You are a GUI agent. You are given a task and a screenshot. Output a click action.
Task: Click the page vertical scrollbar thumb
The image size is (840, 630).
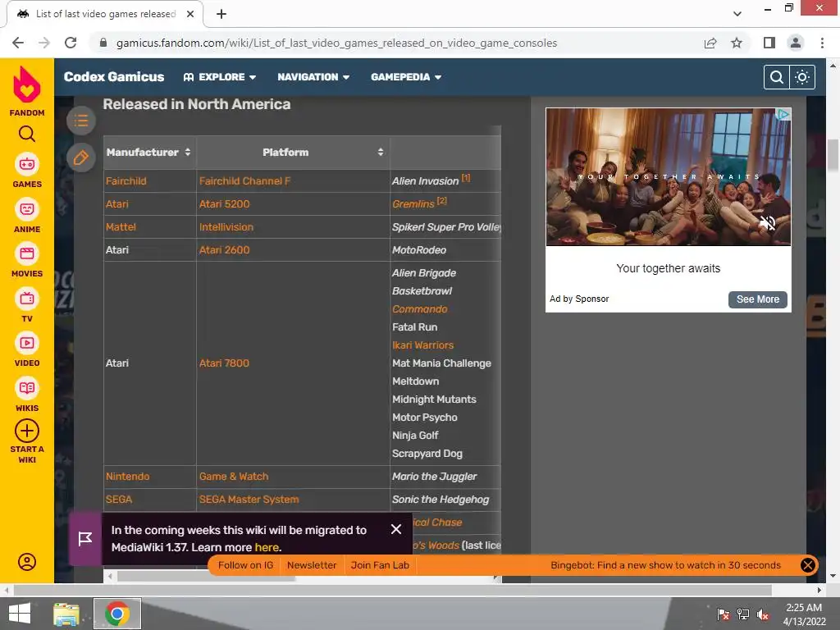833,155
